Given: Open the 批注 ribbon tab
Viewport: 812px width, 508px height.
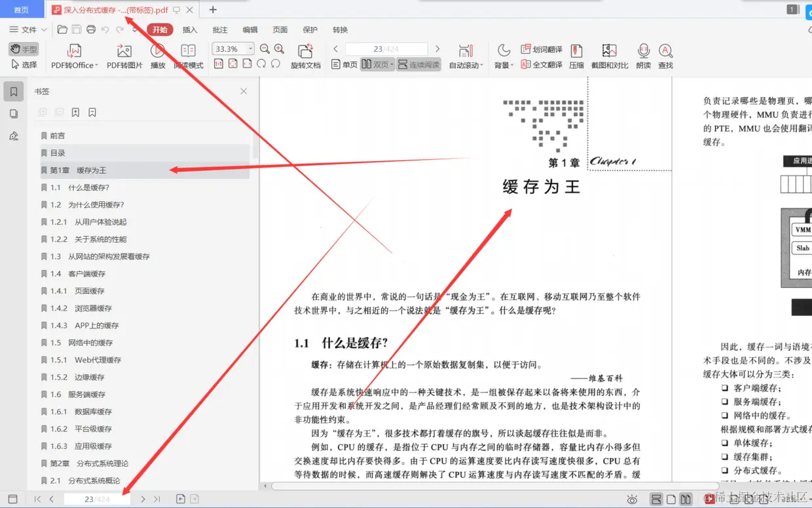Looking at the screenshot, I should pyautogui.click(x=220, y=29).
